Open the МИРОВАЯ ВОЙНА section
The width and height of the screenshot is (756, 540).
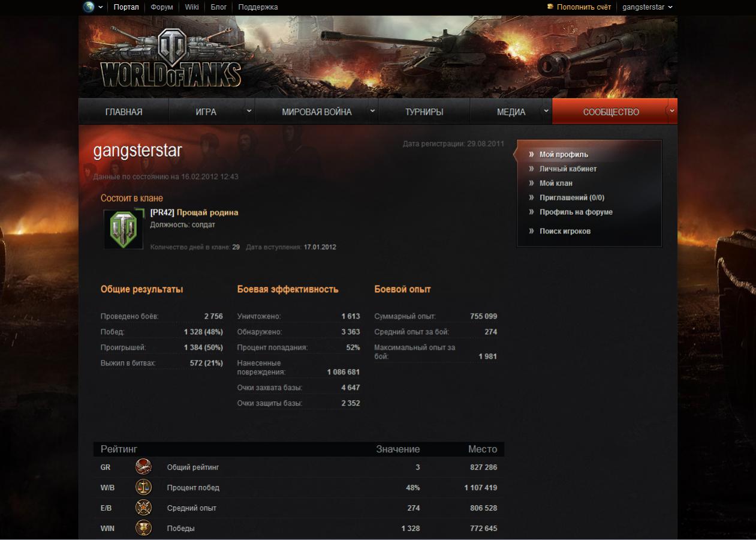click(x=317, y=112)
